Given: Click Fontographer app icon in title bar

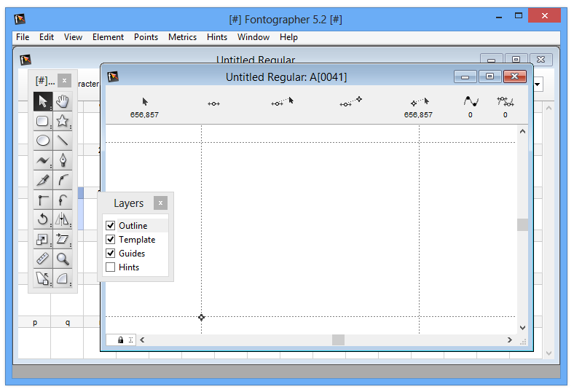Looking at the screenshot, I should [20, 19].
